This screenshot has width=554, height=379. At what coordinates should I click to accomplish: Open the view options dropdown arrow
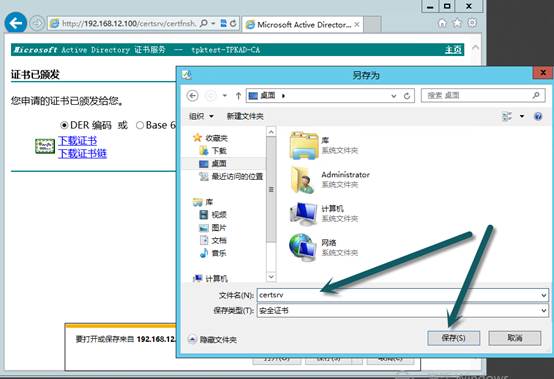tap(522, 116)
